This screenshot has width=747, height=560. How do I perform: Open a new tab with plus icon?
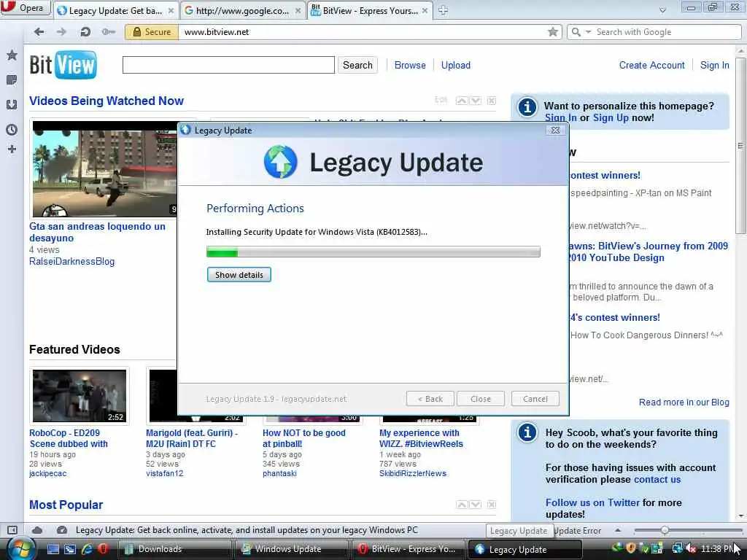pyautogui.click(x=443, y=10)
